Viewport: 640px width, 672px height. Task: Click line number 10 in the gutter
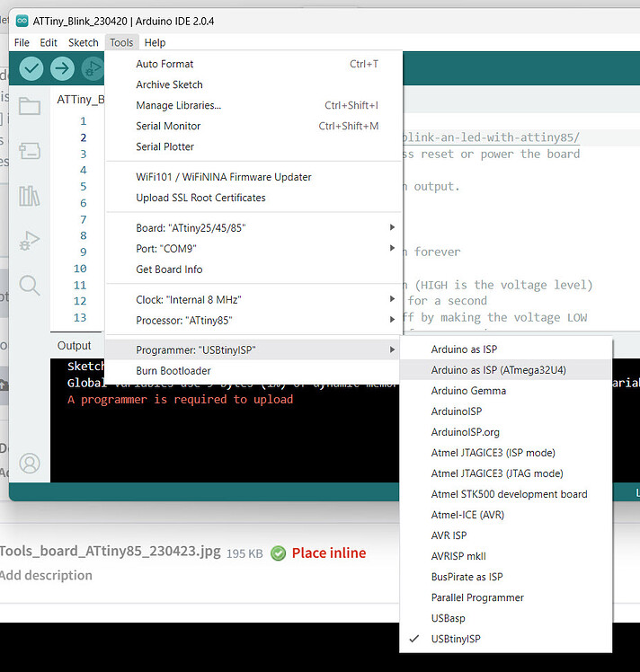pos(80,269)
